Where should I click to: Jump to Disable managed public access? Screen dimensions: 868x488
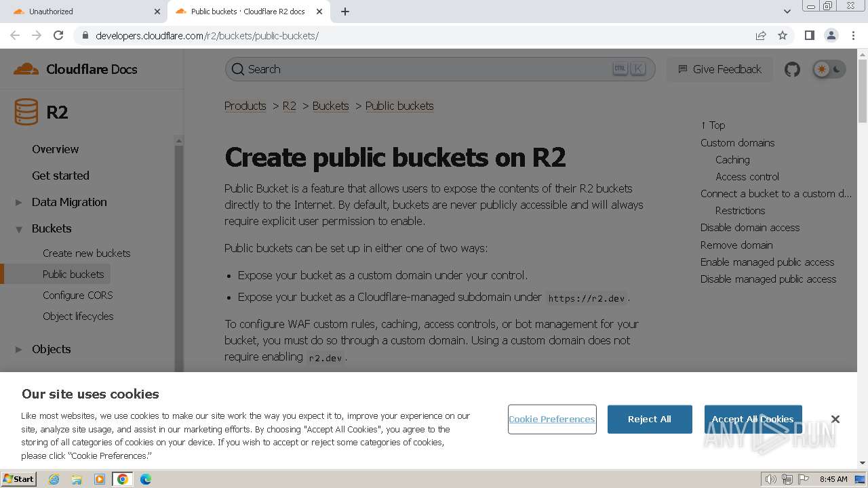(x=768, y=279)
